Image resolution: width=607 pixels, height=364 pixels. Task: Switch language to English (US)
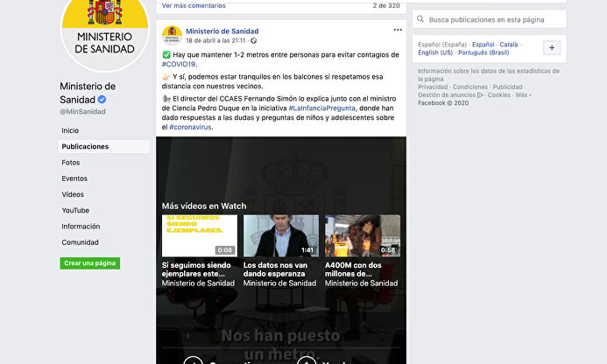click(x=435, y=52)
